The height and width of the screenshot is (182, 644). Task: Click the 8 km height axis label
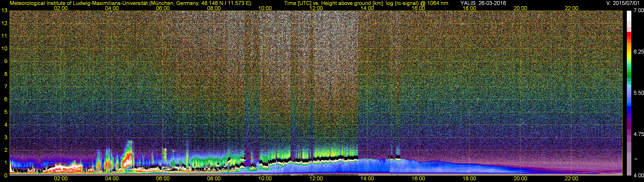click(6, 74)
